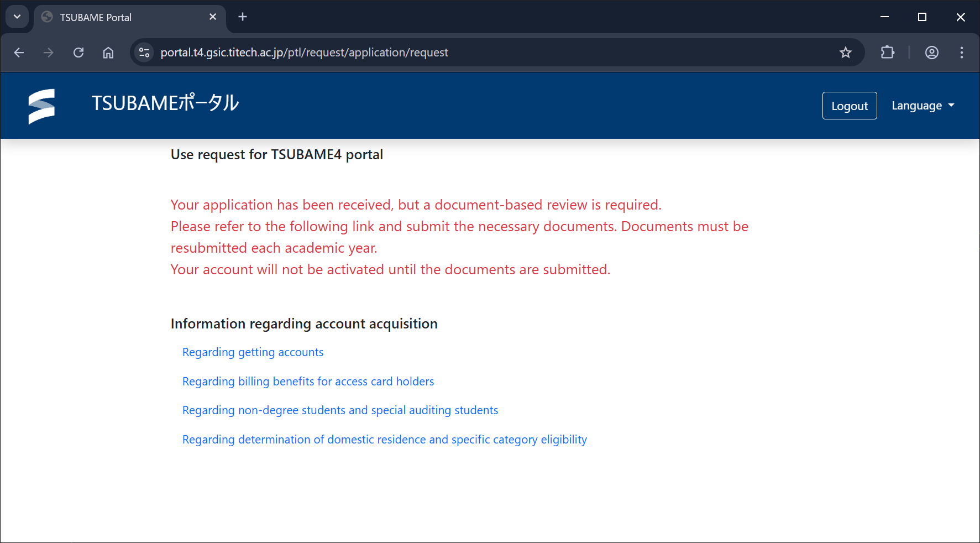Open the browser home page
Viewport: 980px width, 543px height.
[x=108, y=53]
